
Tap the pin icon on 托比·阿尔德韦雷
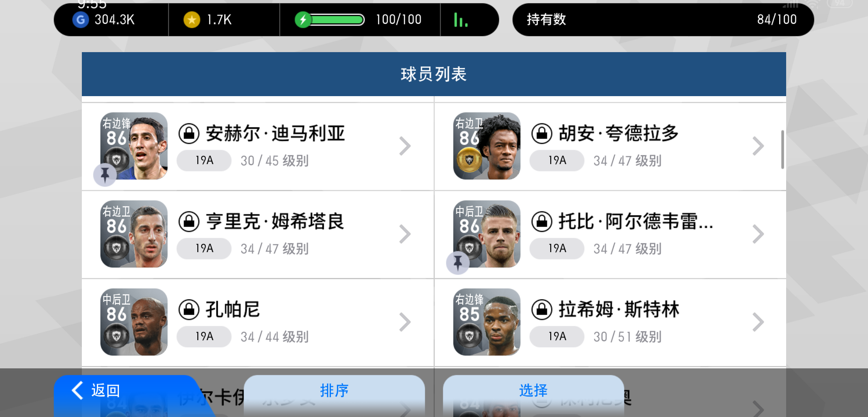point(458,263)
